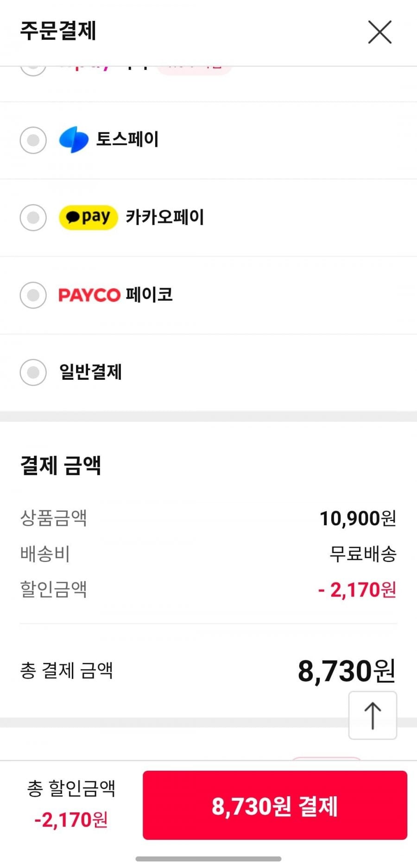Tap the 일반결제 text label

91,372
